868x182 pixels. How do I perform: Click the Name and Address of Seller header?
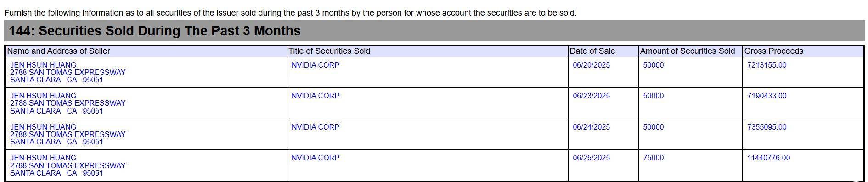(59, 51)
